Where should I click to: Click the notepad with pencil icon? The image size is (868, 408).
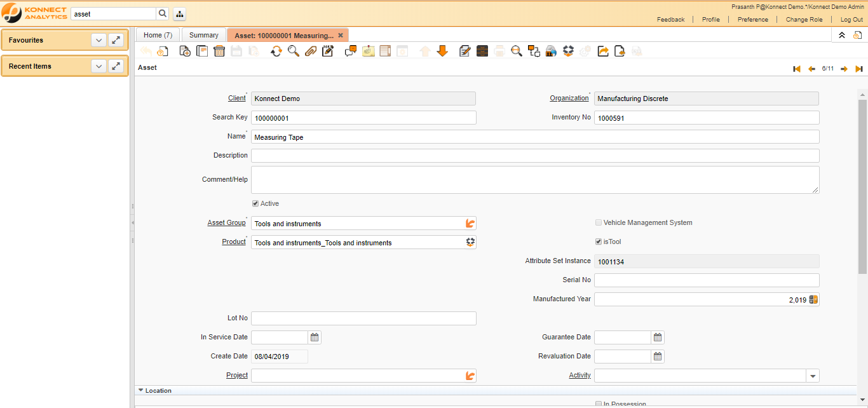coord(328,51)
